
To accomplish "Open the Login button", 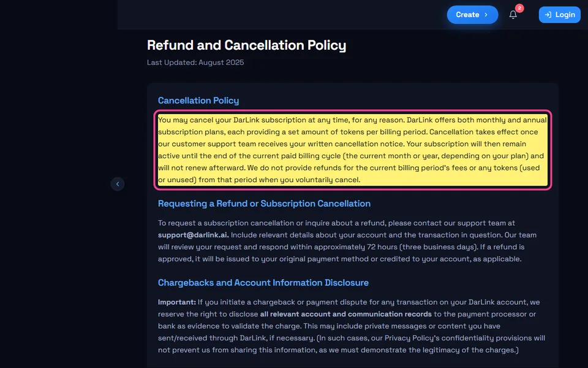I will tap(559, 15).
